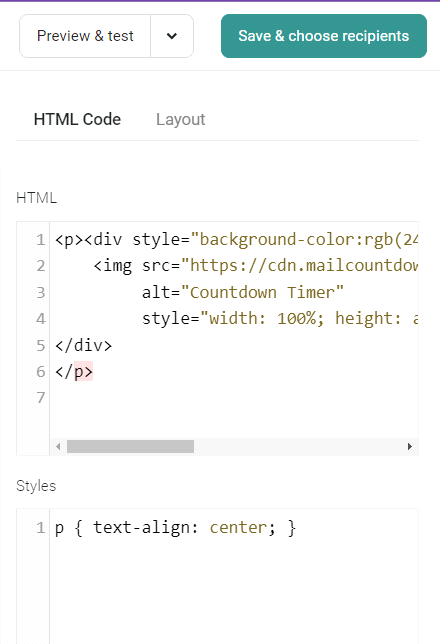Click line number 5 in HTML gutter
This screenshot has height=644, width=440.
(40, 345)
